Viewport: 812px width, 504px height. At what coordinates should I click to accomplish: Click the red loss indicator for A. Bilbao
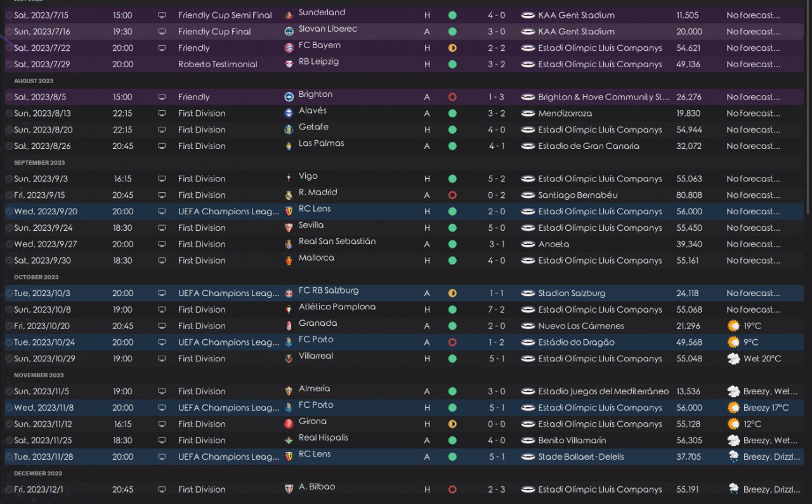pyautogui.click(x=452, y=489)
